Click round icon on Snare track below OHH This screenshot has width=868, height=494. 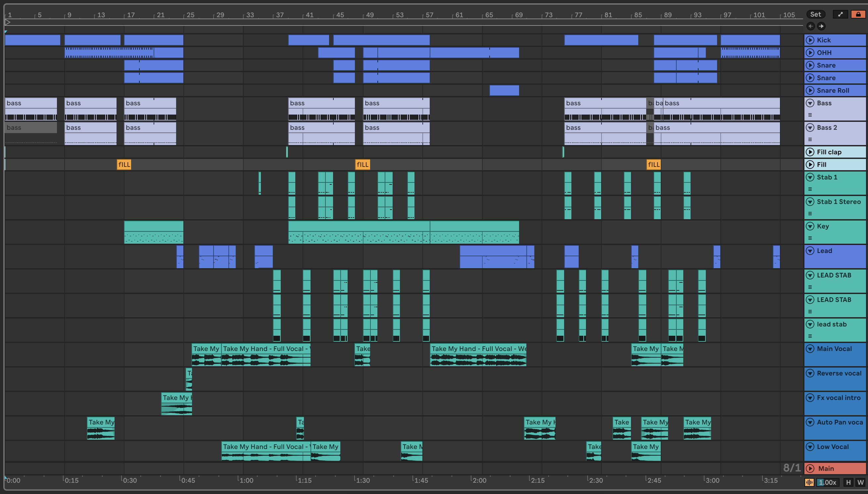coord(810,65)
